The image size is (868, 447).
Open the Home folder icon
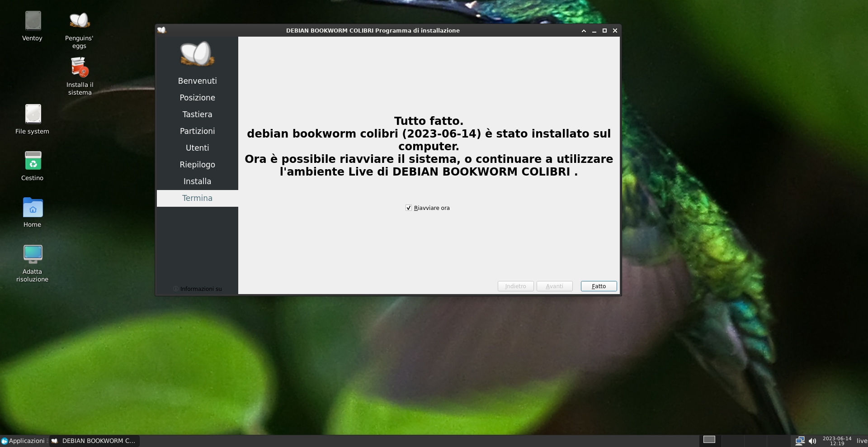point(32,210)
